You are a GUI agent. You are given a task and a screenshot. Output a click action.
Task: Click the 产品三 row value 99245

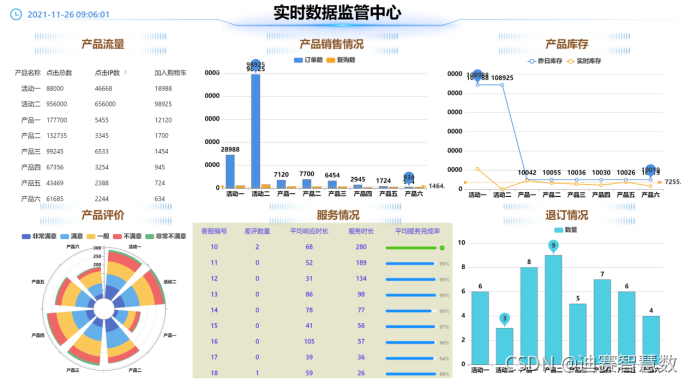click(x=55, y=151)
